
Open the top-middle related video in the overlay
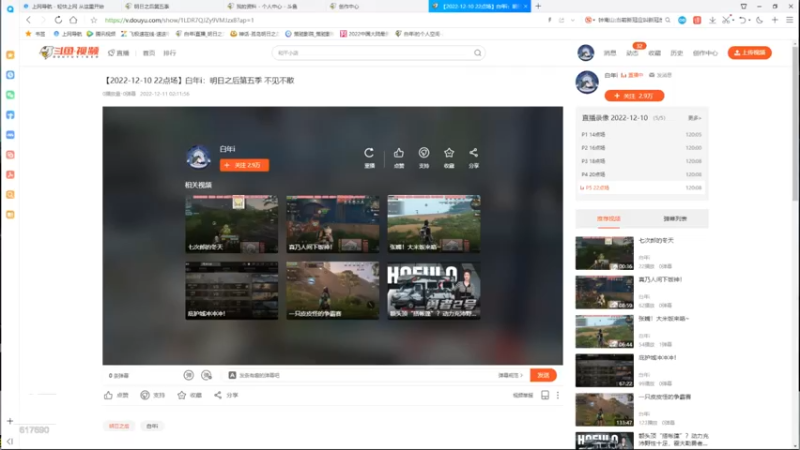(x=333, y=224)
